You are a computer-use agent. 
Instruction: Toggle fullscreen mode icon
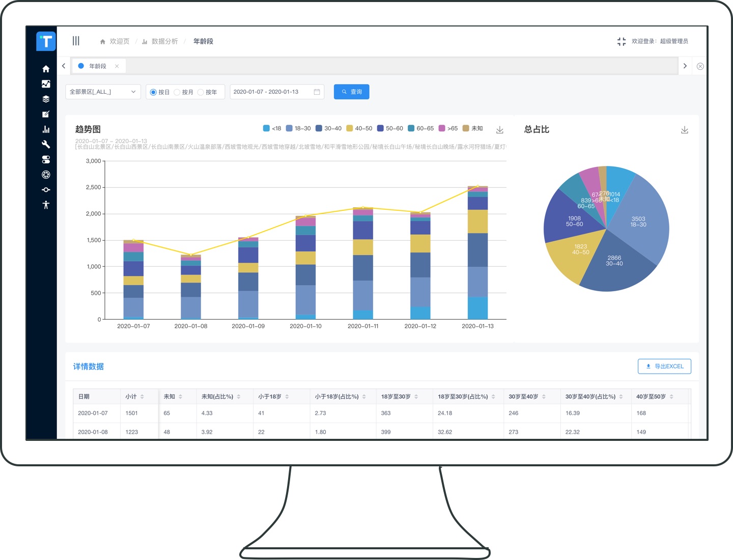(621, 41)
